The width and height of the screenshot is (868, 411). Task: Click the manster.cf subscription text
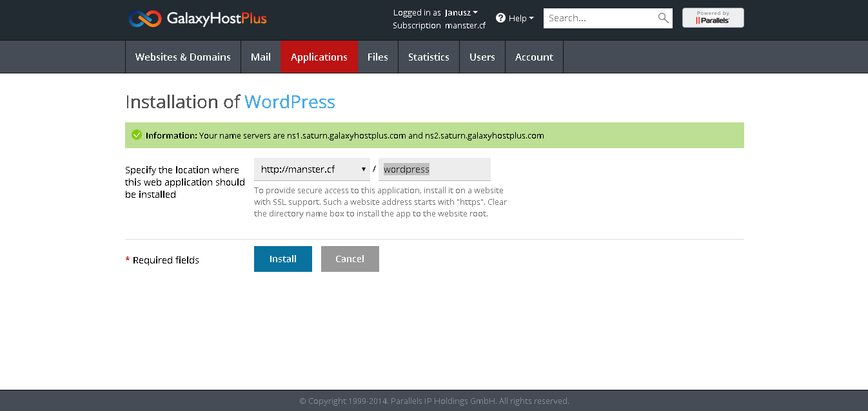pos(465,26)
